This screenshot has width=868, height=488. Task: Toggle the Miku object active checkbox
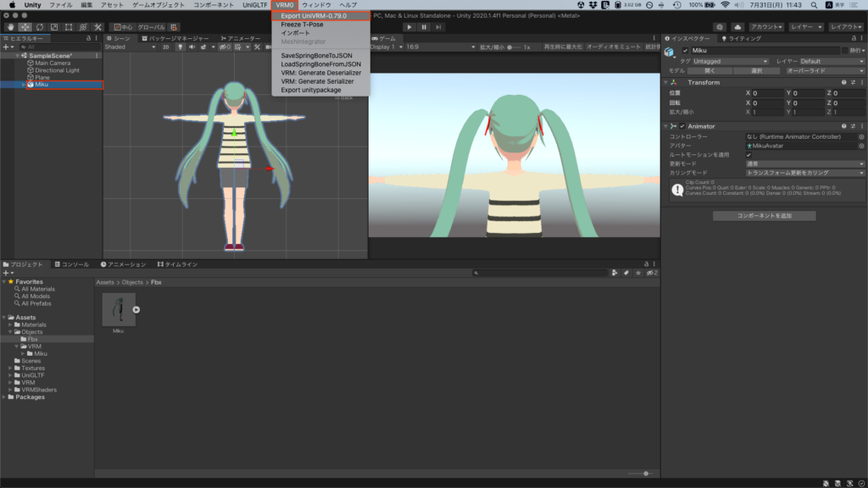pyautogui.click(x=686, y=51)
